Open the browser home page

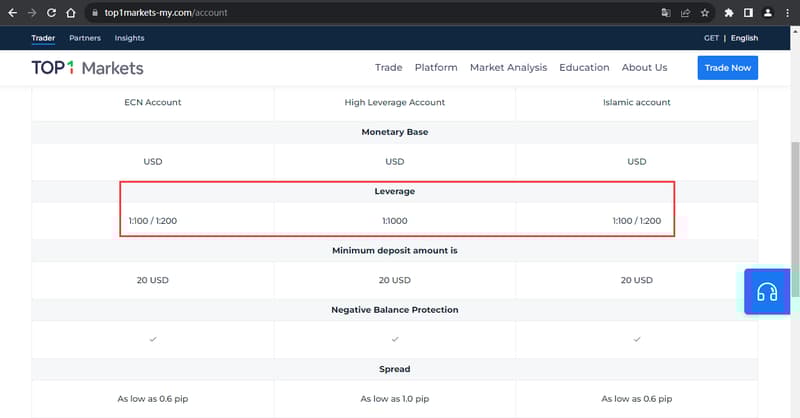70,13
